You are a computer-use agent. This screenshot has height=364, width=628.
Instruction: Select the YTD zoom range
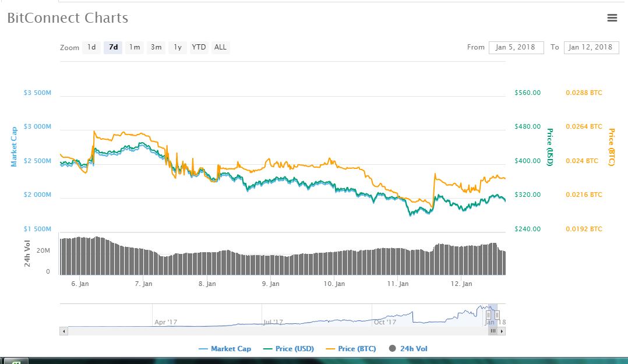tap(199, 47)
